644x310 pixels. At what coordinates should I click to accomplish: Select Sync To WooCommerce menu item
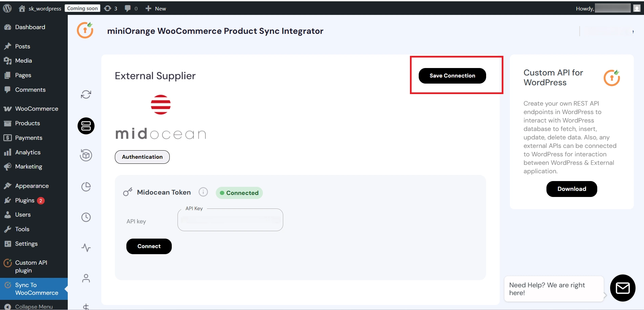point(34,289)
